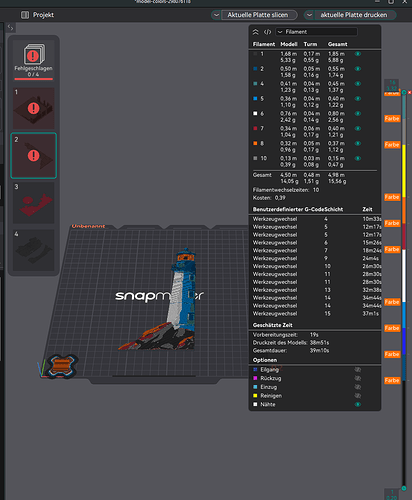Click the red remove marker icon atop layer slider
Image resolution: width=412 pixels, height=500 pixels.
[410, 92]
